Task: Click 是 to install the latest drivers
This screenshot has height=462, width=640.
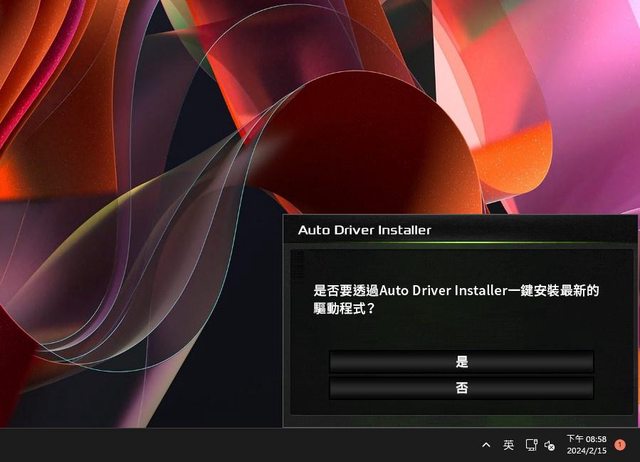Action: point(461,362)
